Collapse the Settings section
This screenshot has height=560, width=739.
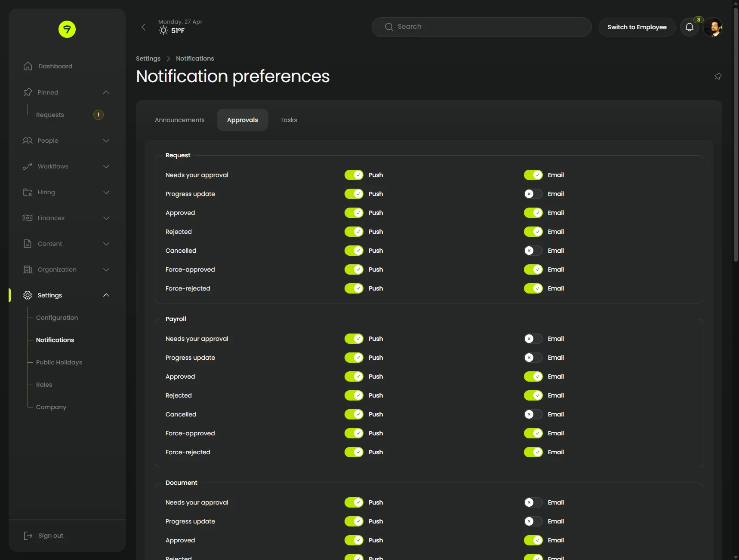point(106,295)
